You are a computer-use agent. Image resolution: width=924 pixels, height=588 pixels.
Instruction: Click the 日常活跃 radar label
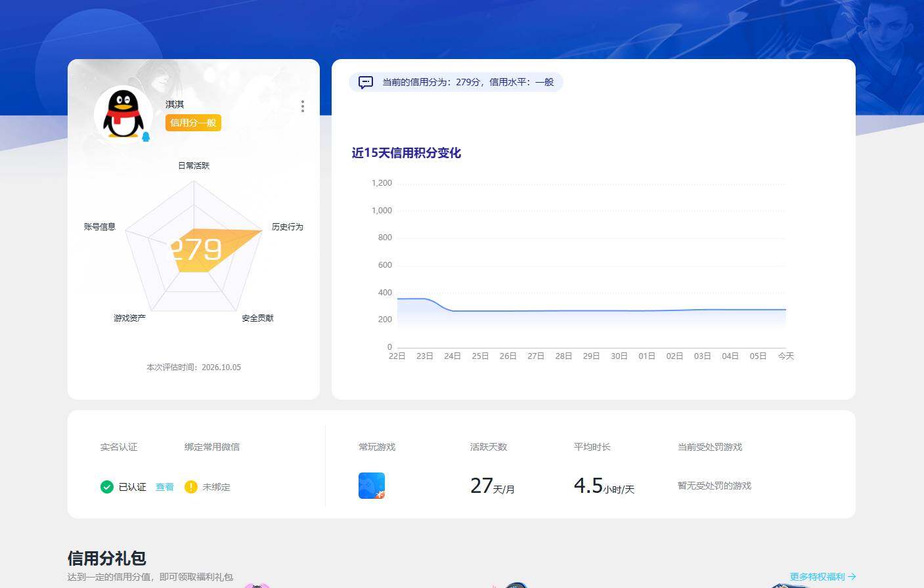pyautogui.click(x=194, y=165)
